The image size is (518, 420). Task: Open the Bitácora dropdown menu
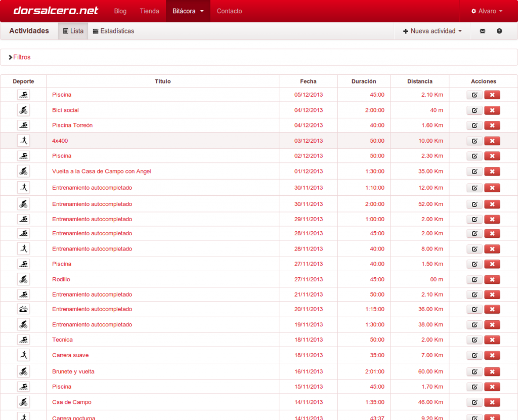188,11
